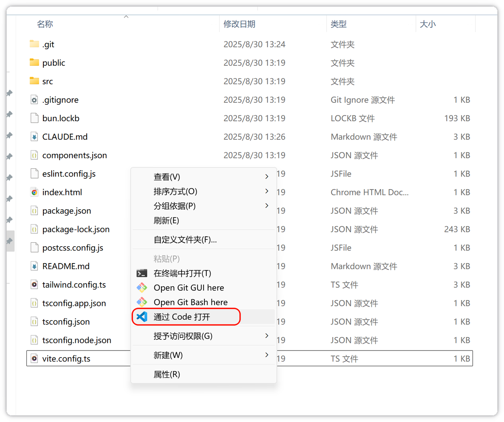Open 属性(R) from the context menu
This screenshot has height=422, width=504.
tap(167, 374)
